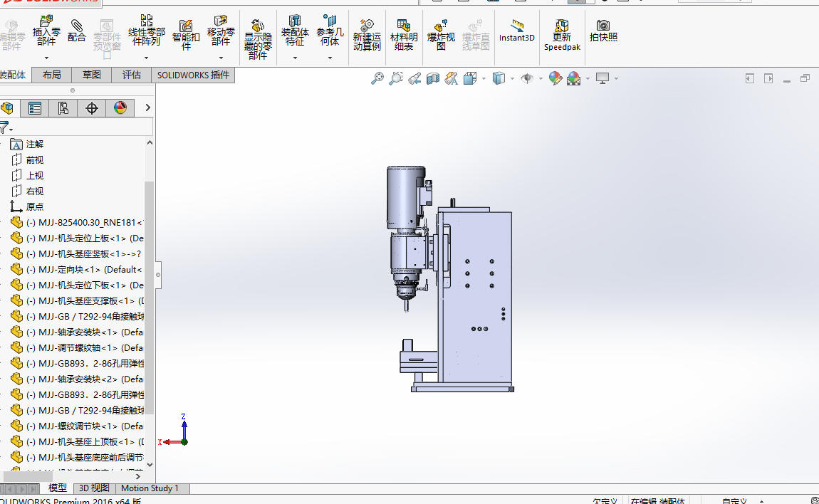The height and width of the screenshot is (504, 819).
Task: Open DimXpertManager crosshair tab
Action: click(91, 108)
